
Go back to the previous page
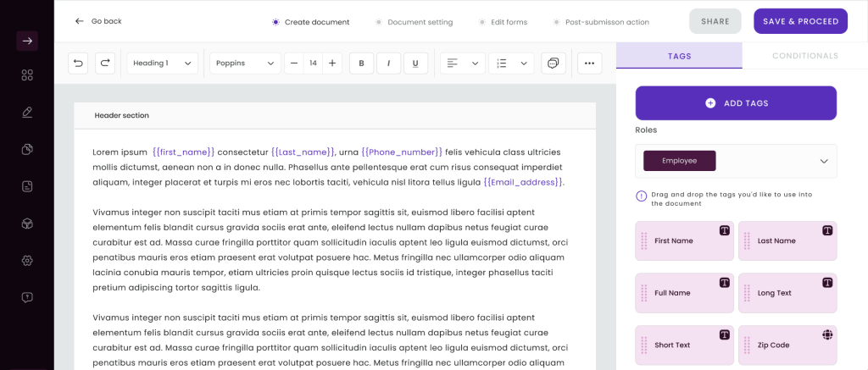coord(98,21)
